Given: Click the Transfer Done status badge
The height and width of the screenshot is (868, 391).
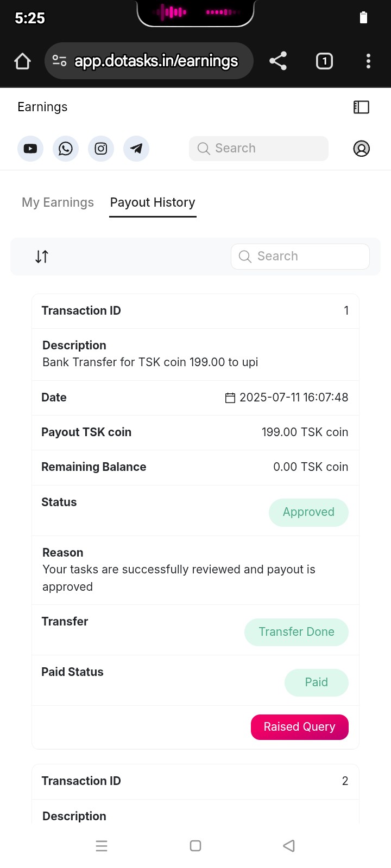Looking at the screenshot, I should pyautogui.click(x=296, y=632).
